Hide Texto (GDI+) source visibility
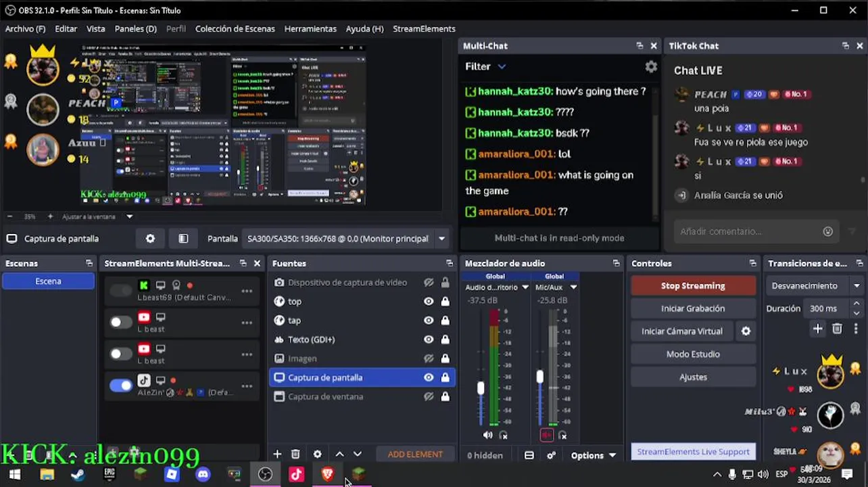The width and height of the screenshot is (868, 487). point(429,340)
